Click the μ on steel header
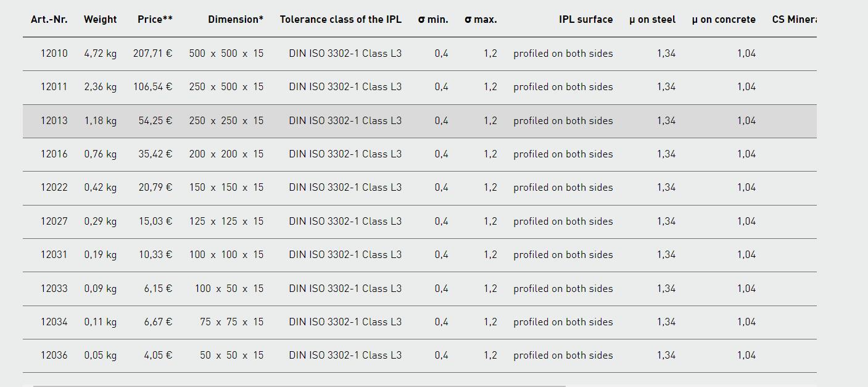Viewport: 868px width, 387px height. (x=653, y=19)
